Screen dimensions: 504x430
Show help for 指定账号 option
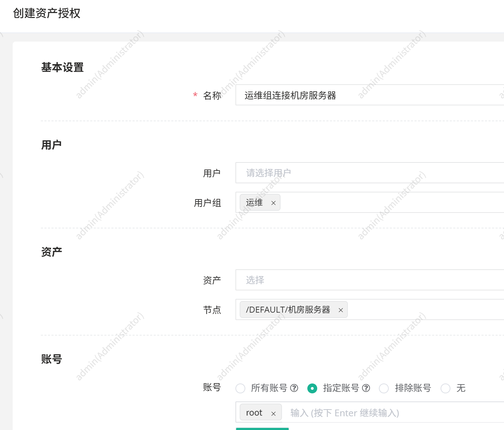tap(366, 388)
